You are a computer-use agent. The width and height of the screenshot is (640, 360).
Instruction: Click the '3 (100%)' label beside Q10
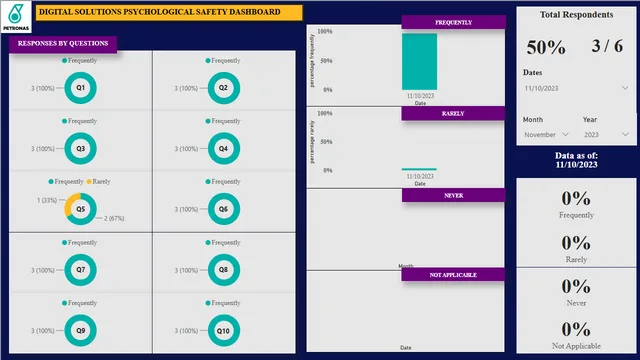186,331
